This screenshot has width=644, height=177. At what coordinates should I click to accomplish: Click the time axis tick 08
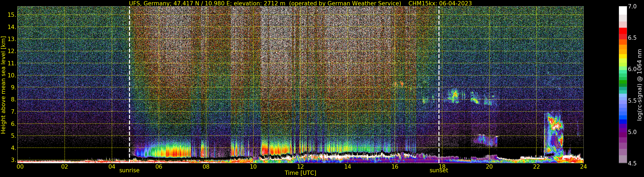click(x=206, y=167)
